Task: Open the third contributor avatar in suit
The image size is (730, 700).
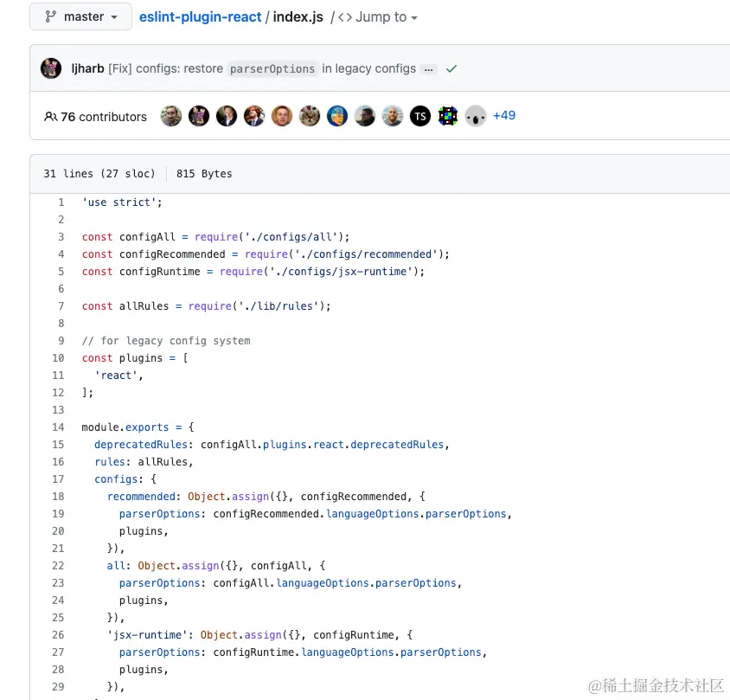Action: tap(227, 116)
